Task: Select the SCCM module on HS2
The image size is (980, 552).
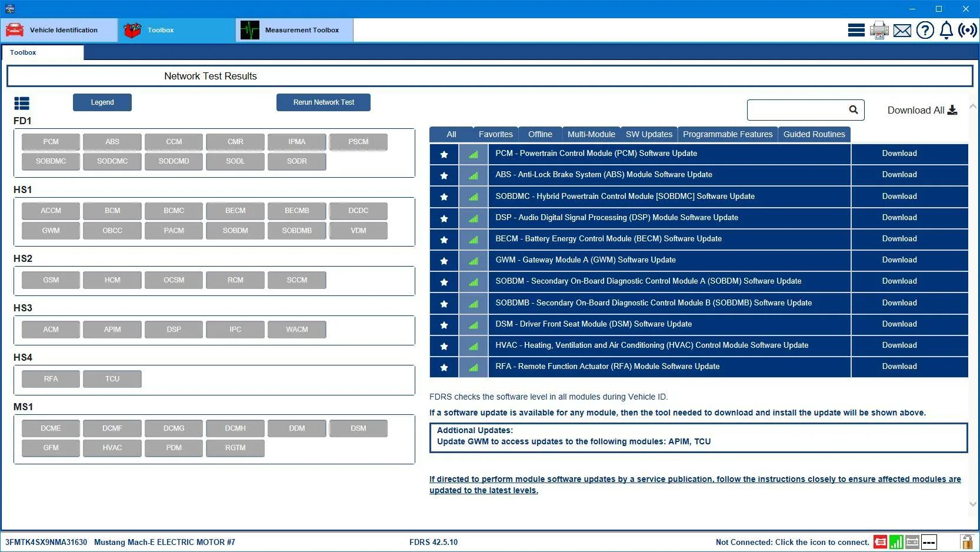Action: (x=297, y=280)
